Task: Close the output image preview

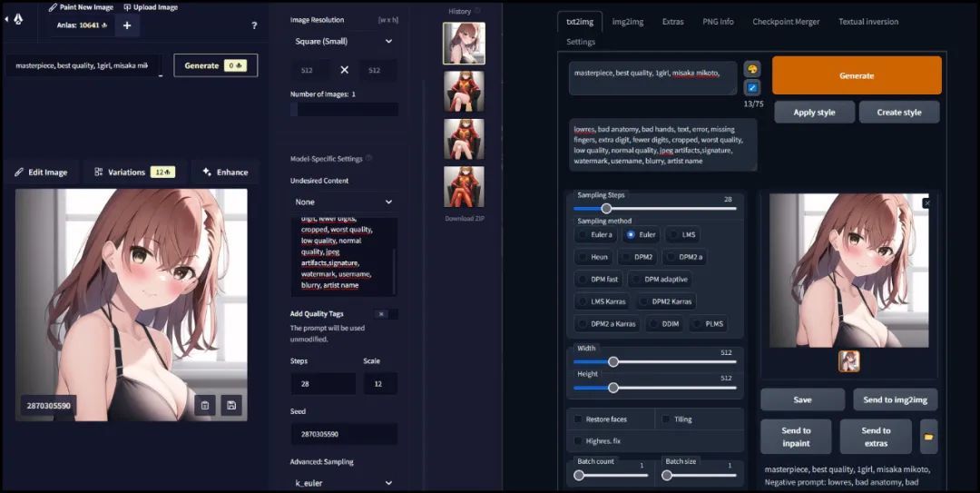Action: tap(926, 203)
